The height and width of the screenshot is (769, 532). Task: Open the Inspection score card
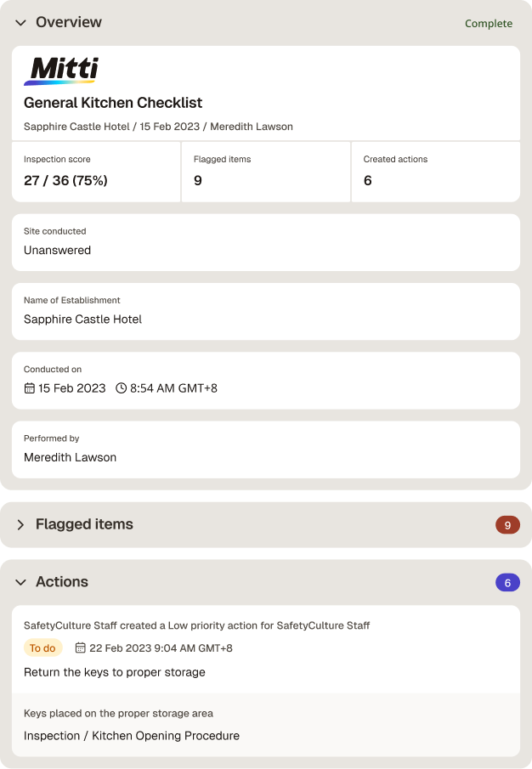[x=96, y=172]
